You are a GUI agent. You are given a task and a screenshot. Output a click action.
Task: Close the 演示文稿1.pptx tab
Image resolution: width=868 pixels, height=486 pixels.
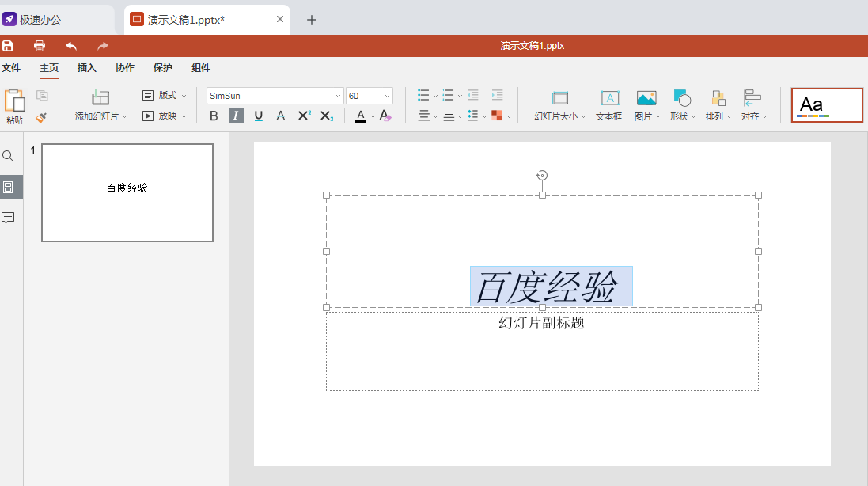(280, 19)
